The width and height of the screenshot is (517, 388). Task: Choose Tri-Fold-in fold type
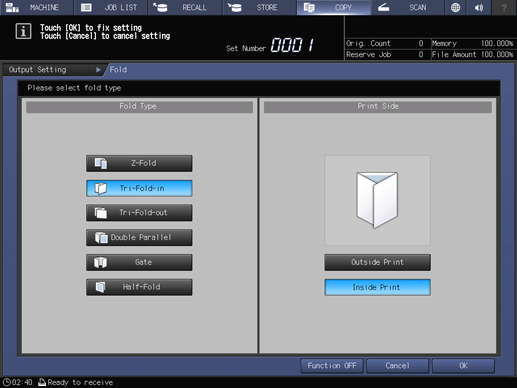pos(139,188)
